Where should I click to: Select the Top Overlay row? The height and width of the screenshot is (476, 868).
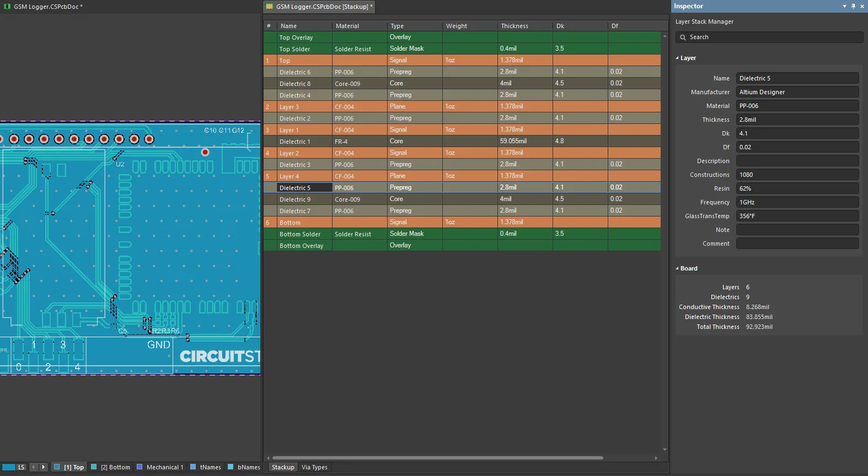tap(462, 37)
